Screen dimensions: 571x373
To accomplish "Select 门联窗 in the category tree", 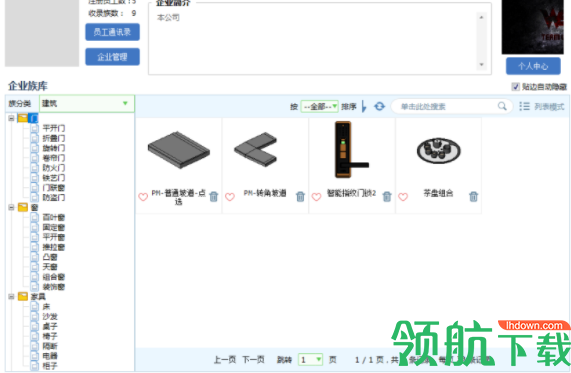I will click(54, 188).
